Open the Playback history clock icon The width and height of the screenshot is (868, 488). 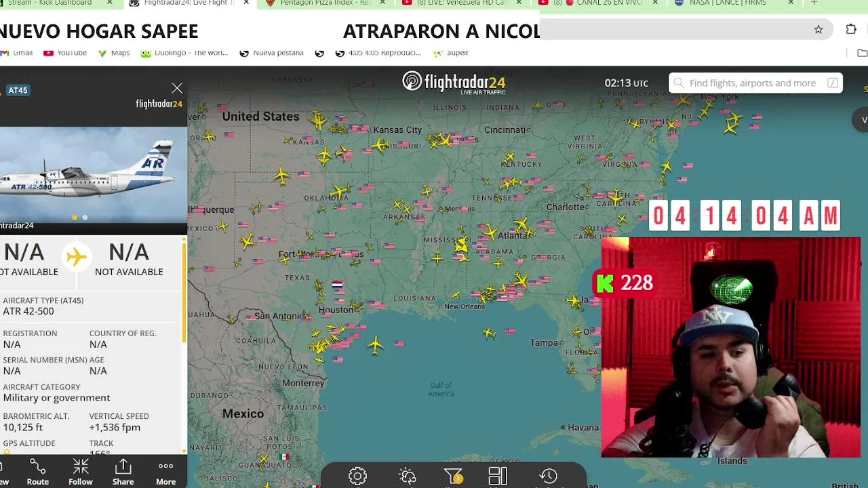[549, 476]
